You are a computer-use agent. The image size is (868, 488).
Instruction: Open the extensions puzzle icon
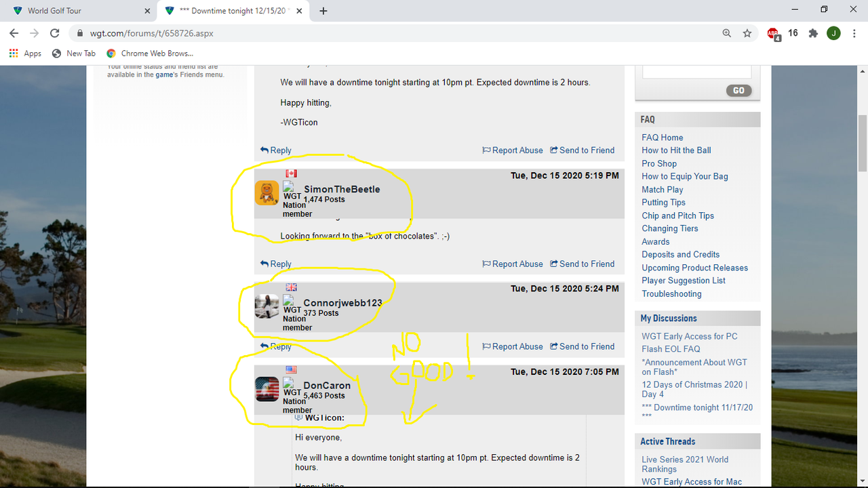(813, 33)
